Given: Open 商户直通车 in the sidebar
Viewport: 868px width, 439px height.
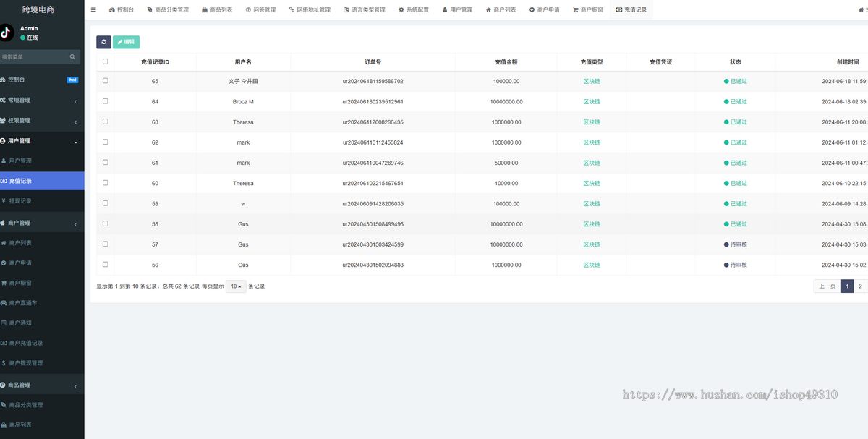Looking at the screenshot, I should tap(42, 302).
